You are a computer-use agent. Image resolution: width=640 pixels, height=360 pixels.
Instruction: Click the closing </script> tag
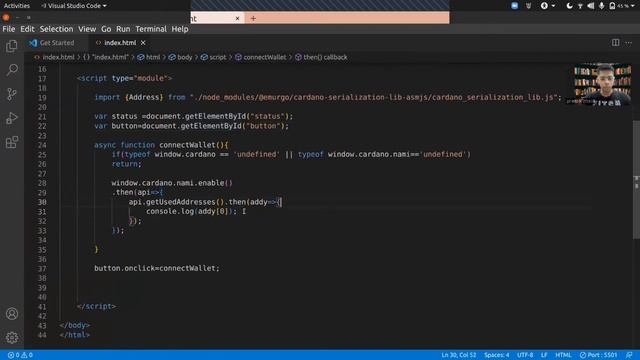point(96,307)
